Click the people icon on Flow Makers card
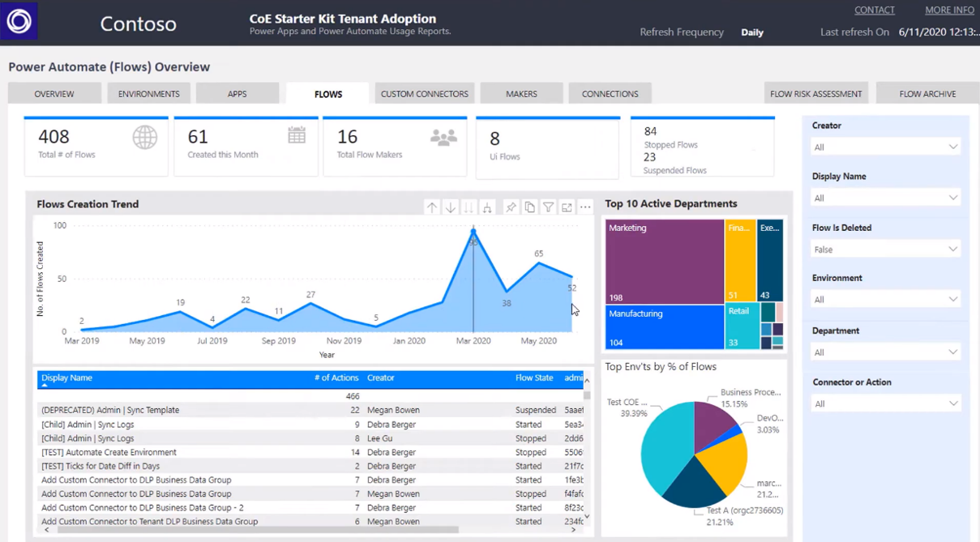The width and height of the screenshot is (980, 542). pyautogui.click(x=443, y=138)
